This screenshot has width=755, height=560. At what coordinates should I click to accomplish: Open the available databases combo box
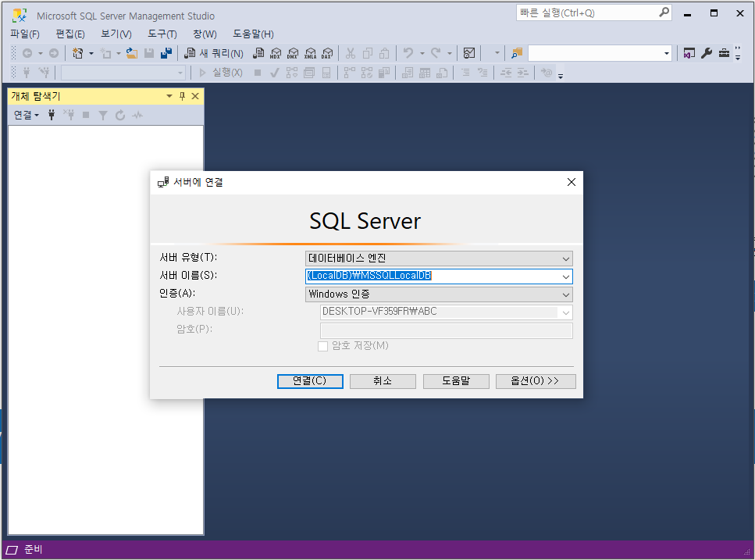pos(123,73)
